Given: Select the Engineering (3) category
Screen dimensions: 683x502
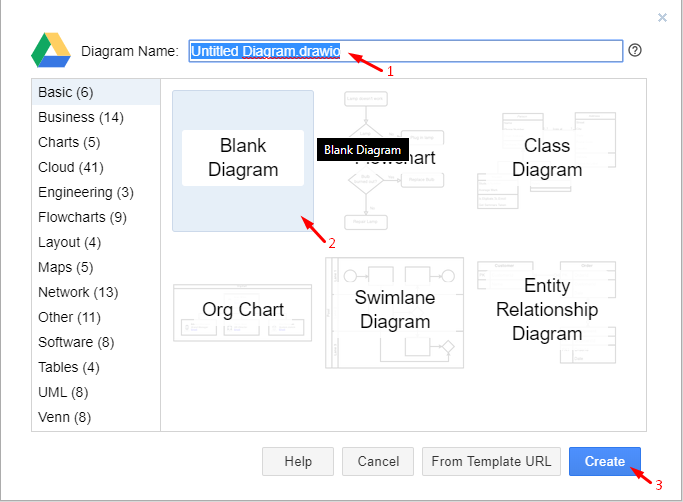Looking at the screenshot, I should click(86, 192).
